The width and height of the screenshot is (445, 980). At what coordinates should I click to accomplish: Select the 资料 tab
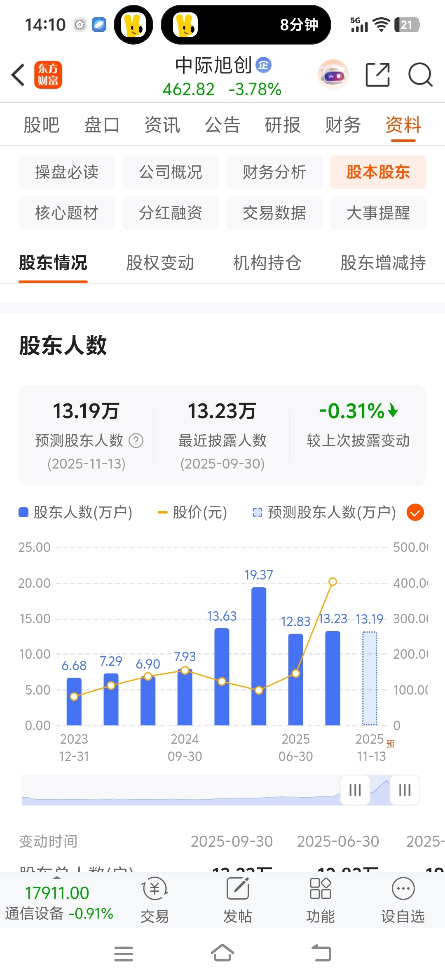pyautogui.click(x=403, y=125)
